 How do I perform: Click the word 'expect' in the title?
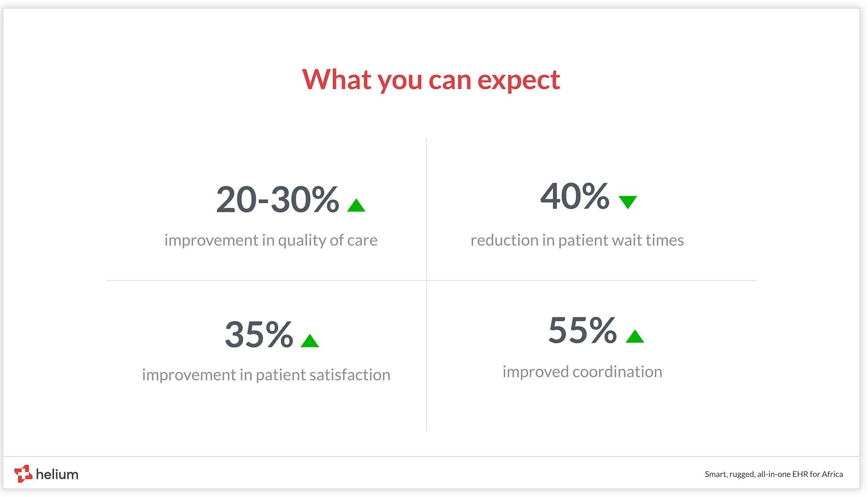(519, 81)
